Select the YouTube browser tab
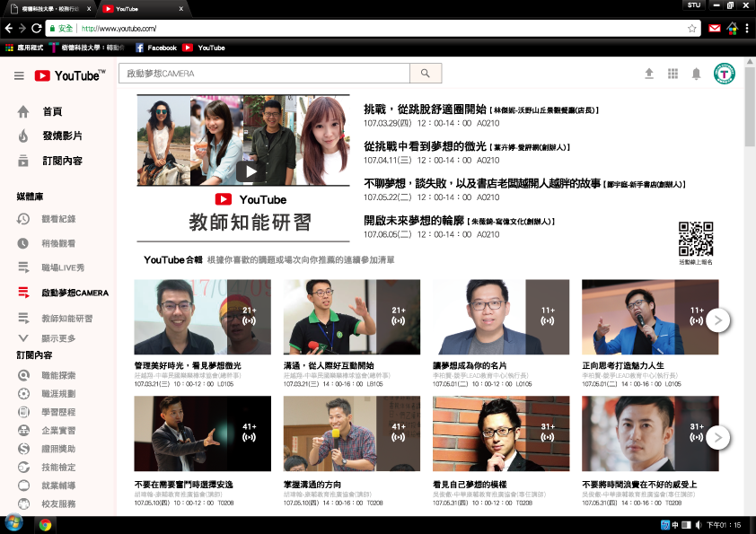 142,9
